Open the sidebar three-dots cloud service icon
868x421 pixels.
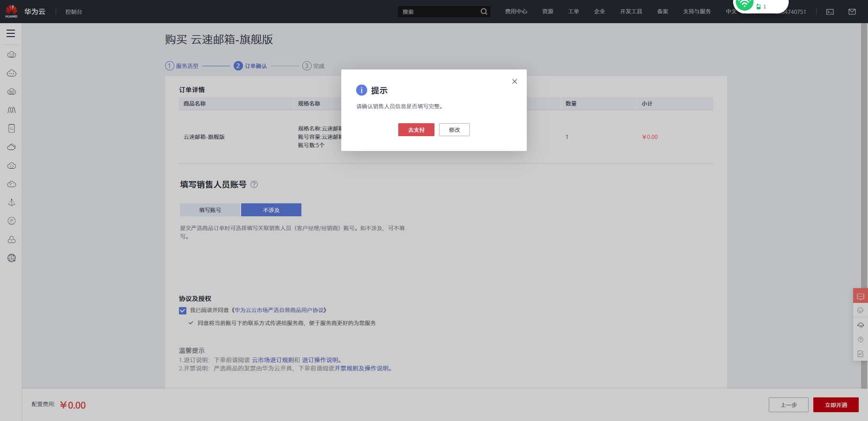tap(12, 73)
